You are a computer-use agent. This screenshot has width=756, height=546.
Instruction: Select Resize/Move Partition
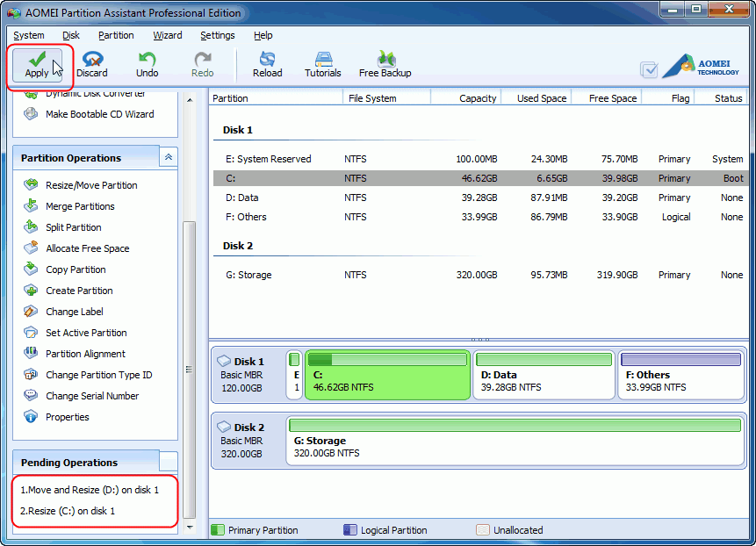[x=93, y=185]
